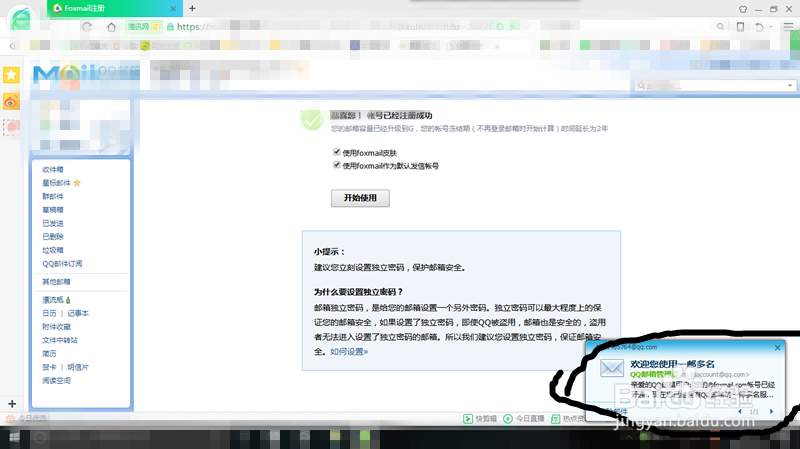Open the red mail sidebar icon

click(11, 127)
